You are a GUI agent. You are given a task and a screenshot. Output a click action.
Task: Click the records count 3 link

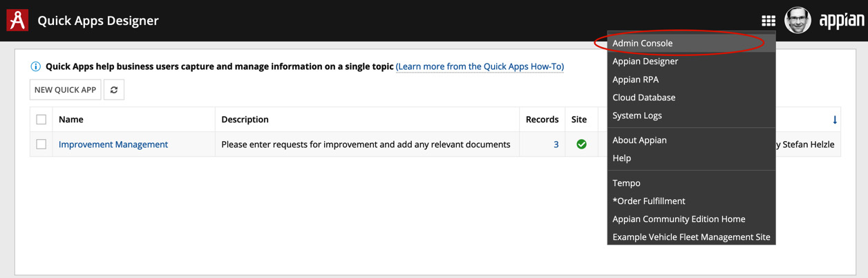[556, 145]
